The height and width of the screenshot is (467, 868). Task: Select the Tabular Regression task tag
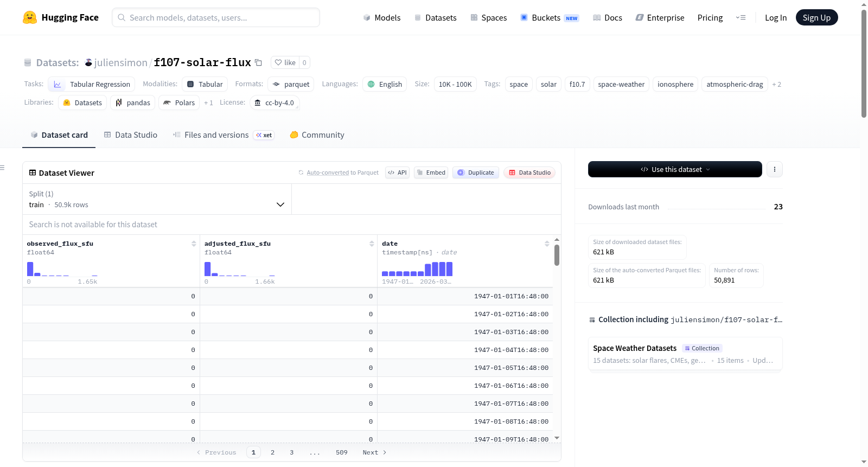92,84
